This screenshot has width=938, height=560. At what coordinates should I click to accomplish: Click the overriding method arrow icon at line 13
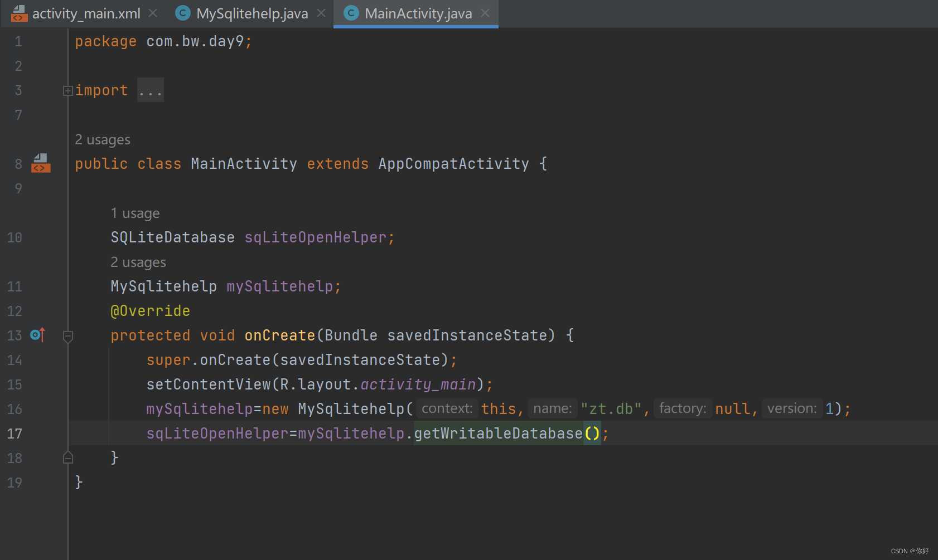pos(37,334)
